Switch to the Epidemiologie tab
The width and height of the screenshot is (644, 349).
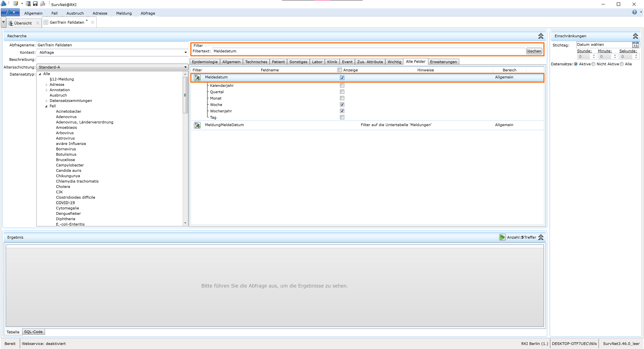coord(204,62)
